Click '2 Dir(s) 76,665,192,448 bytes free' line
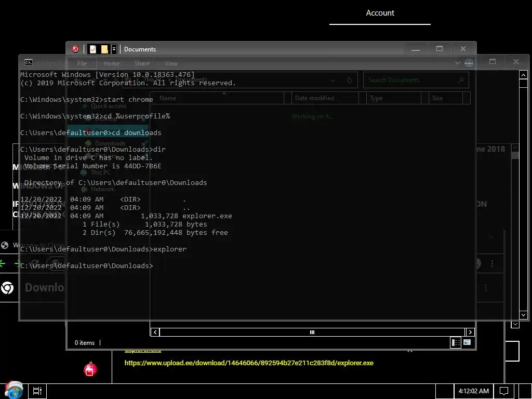 point(155,233)
